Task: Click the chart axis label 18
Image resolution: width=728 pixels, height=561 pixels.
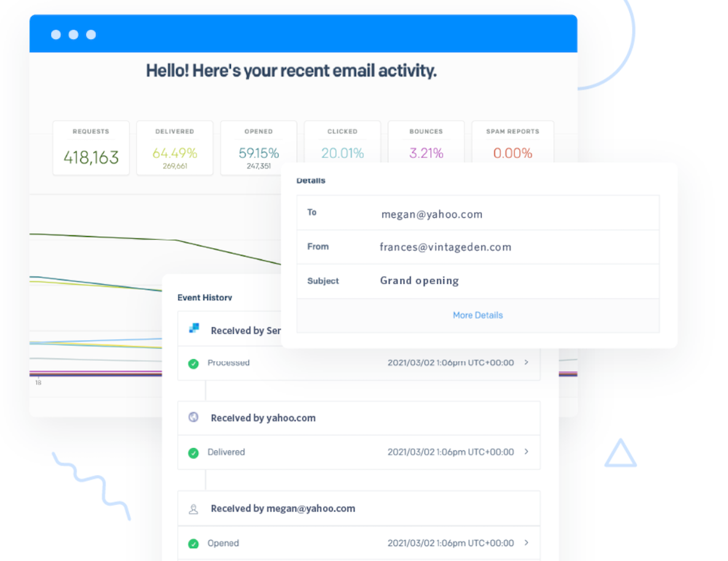Action: pos(38,383)
